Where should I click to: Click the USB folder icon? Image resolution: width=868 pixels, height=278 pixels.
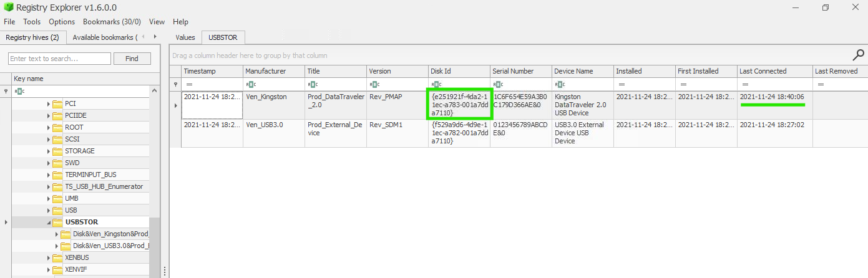pyautogui.click(x=57, y=210)
